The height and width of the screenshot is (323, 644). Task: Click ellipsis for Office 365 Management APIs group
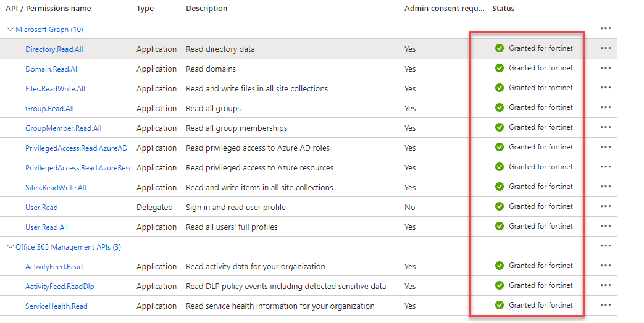coord(605,246)
